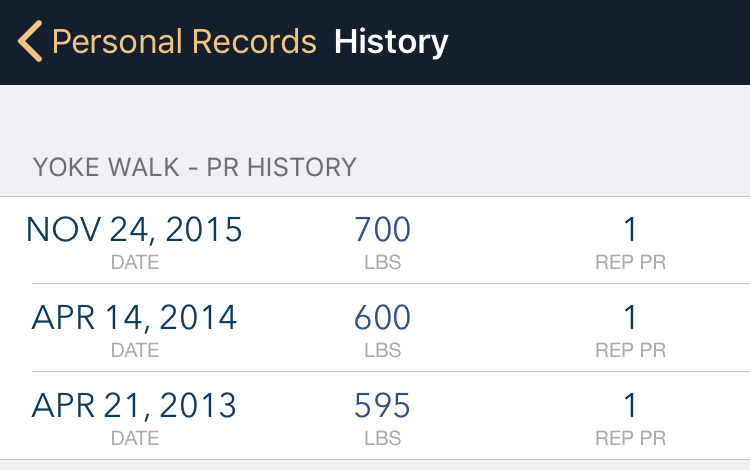The image size is (750, 470).
Task: Tap the 1 rep PR of 2015 row
Action: (630, 229)
